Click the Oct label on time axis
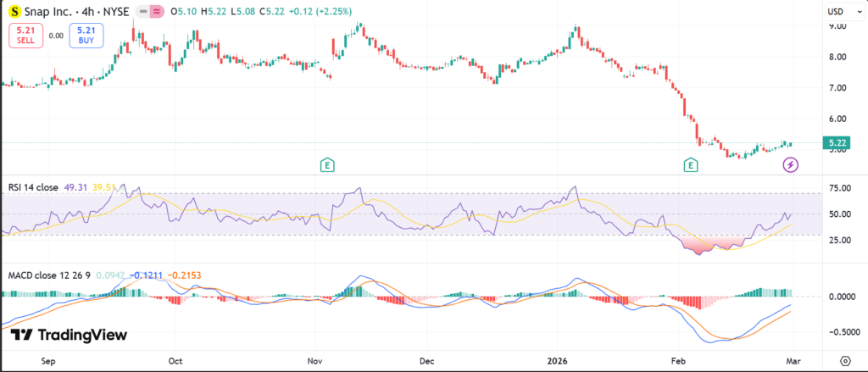 [176, 360]
